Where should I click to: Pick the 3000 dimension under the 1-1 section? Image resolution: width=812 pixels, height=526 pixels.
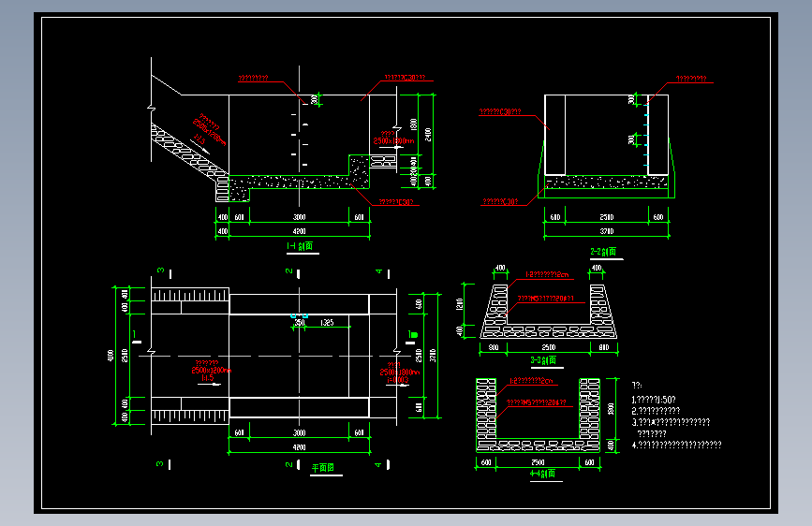[x=300, y=217]
